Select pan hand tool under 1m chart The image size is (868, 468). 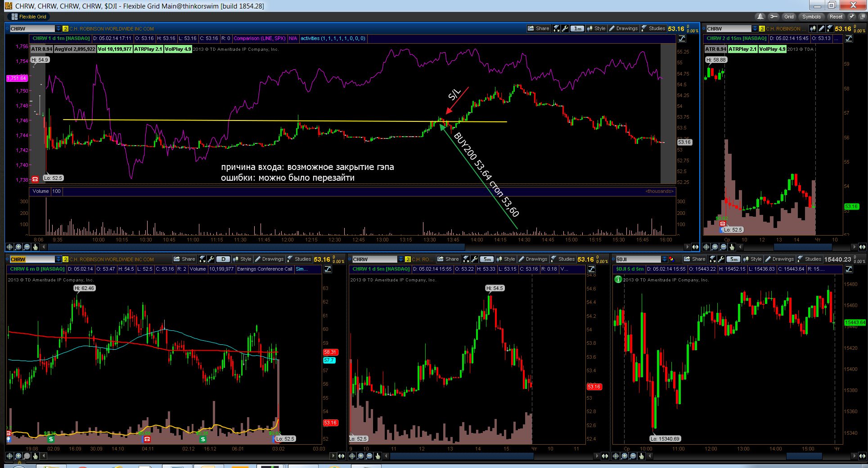(x=35, y=247)
